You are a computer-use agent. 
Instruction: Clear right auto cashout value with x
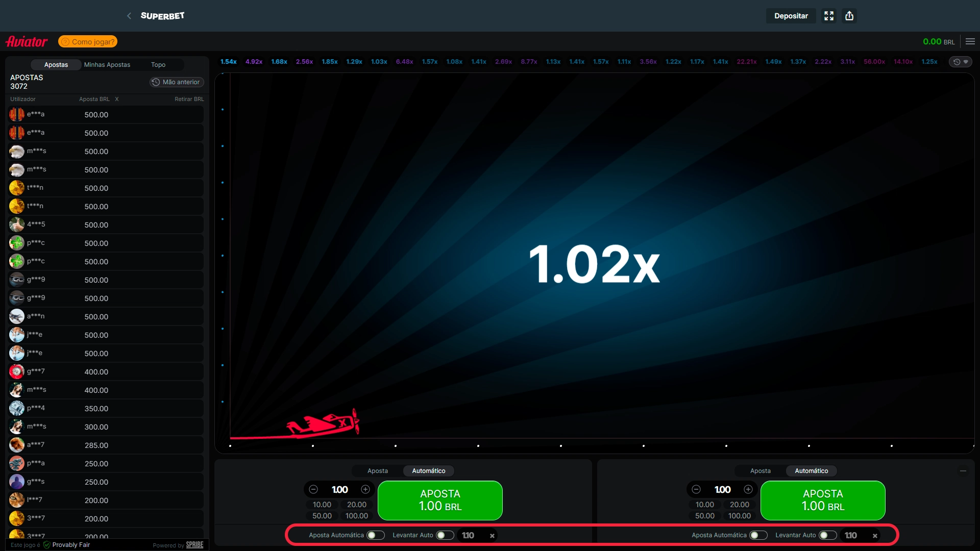[875, 536]
